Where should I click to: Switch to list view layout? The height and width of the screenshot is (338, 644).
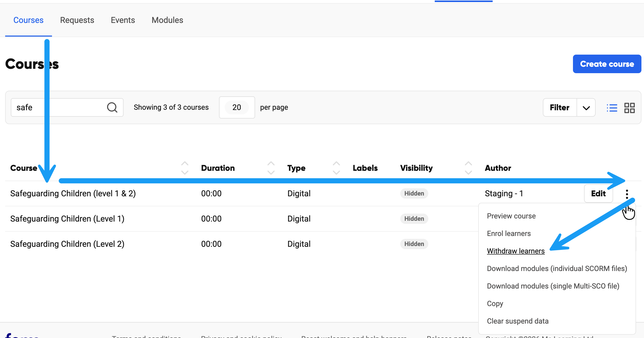[612, 108]
